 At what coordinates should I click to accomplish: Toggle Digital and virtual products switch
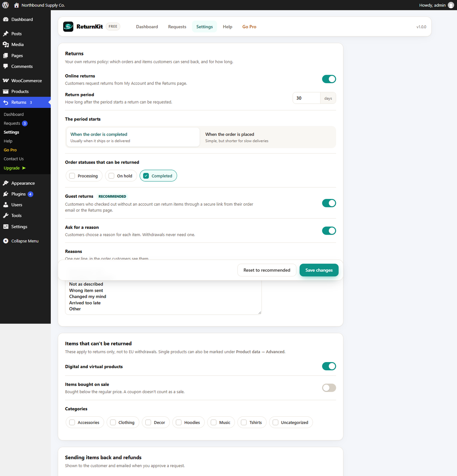point(329,366)
